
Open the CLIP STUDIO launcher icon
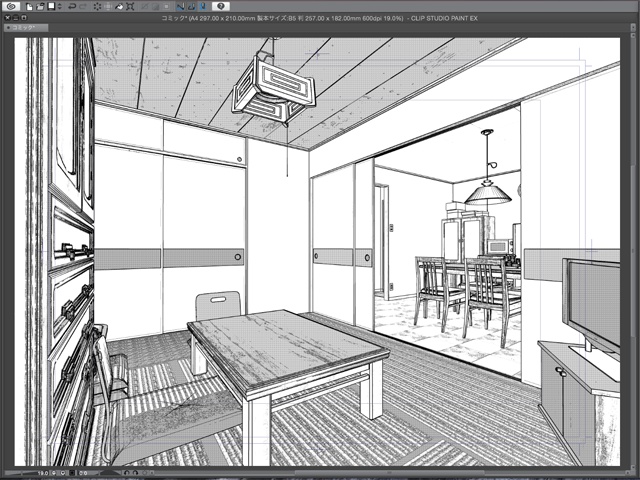(11, 6)
